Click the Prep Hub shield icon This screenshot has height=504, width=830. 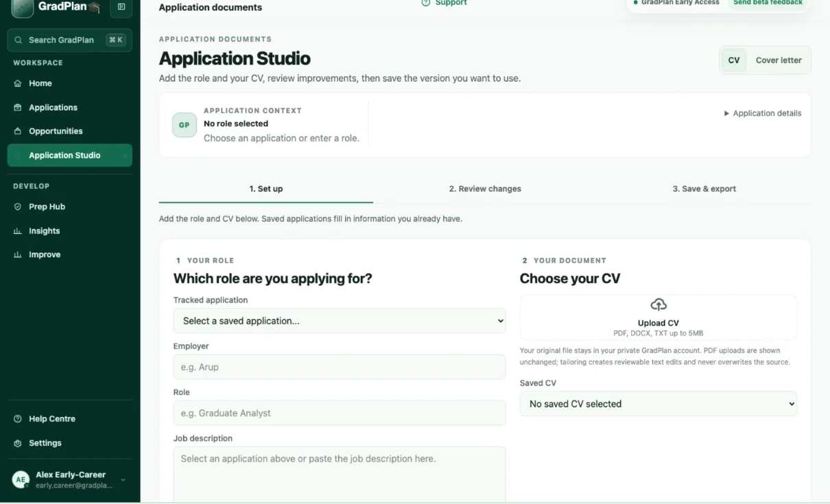coord(18,207)
